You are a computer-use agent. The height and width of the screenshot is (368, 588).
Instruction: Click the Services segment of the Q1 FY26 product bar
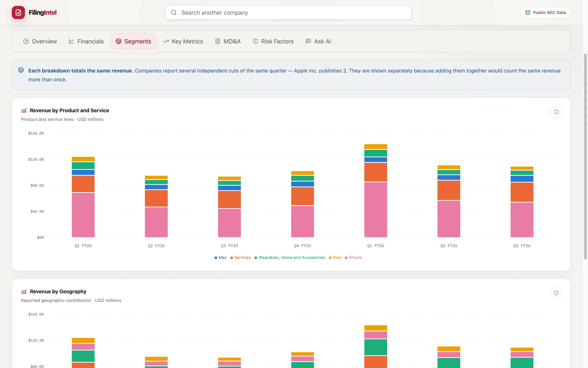[x=376, y=172]
